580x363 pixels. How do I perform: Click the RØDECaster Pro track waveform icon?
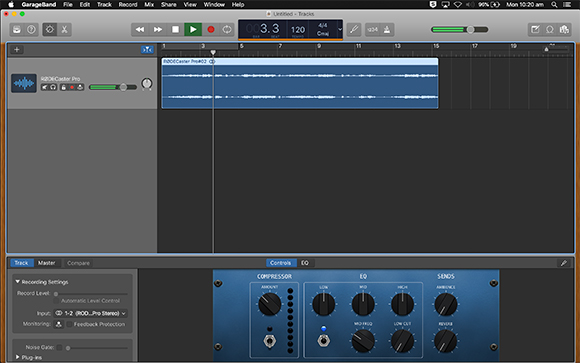click(x=24, y=83)
